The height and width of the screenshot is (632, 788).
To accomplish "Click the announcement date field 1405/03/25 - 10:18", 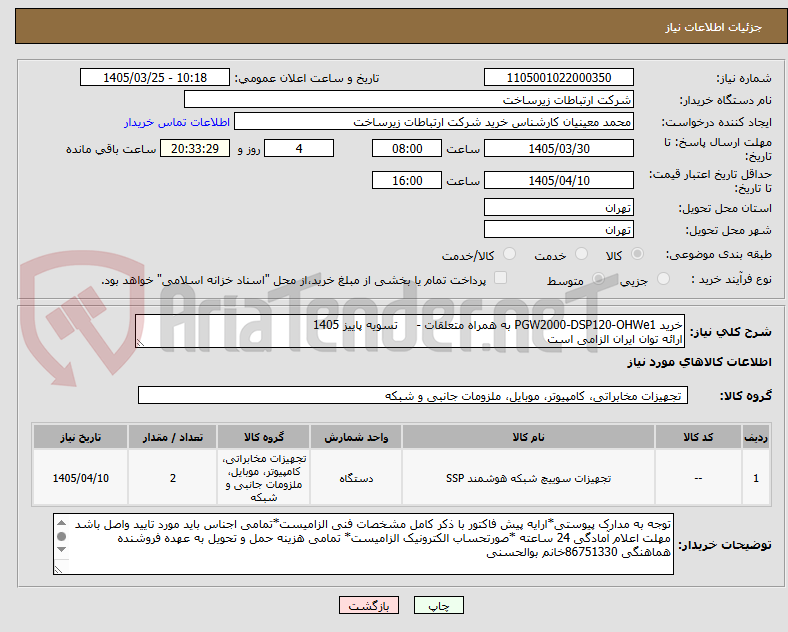I will (155, 77).
